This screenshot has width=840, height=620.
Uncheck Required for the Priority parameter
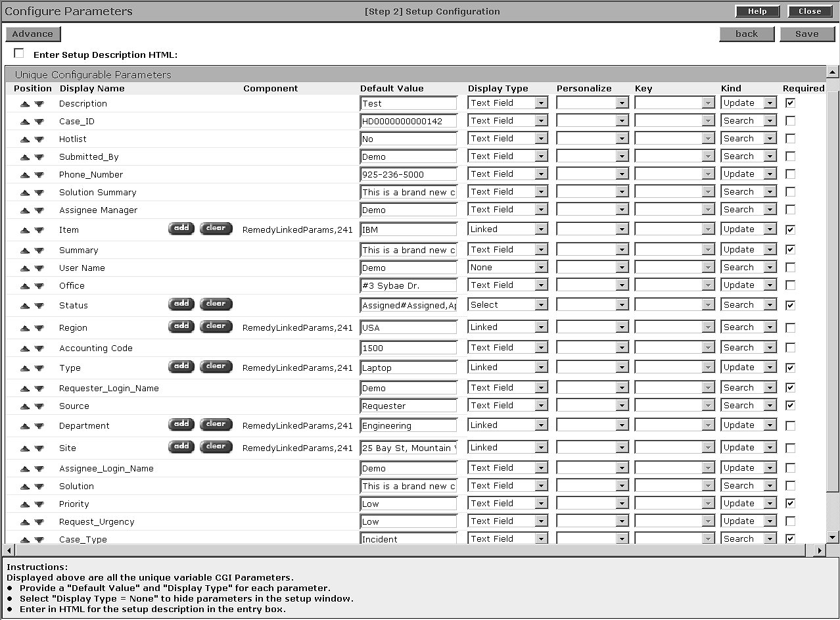(790, 503)
